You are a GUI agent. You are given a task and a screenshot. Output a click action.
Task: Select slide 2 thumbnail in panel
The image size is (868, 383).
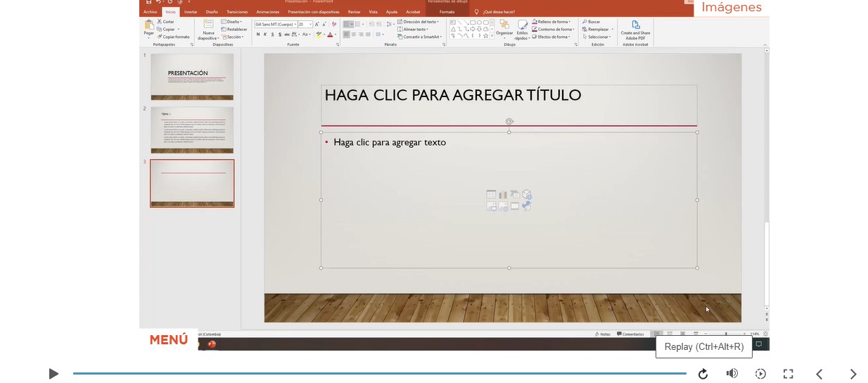coord(192,130)
